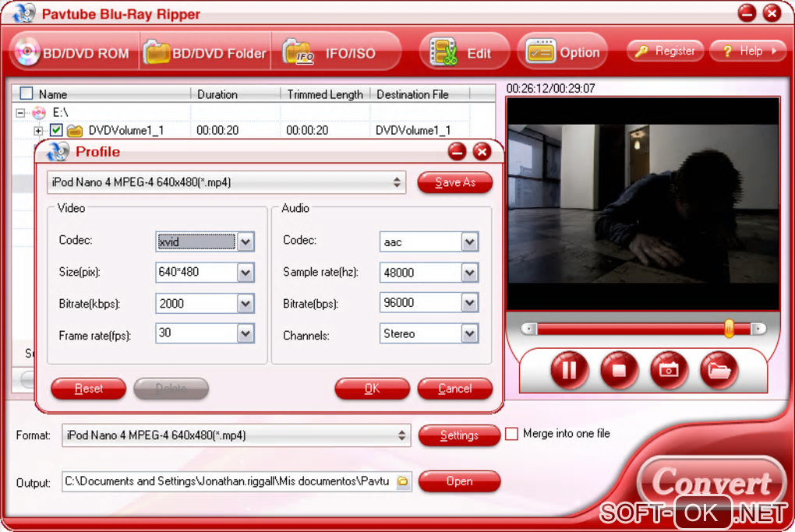
Task: Click the slider right trim marker
Action: click(758, 329)
